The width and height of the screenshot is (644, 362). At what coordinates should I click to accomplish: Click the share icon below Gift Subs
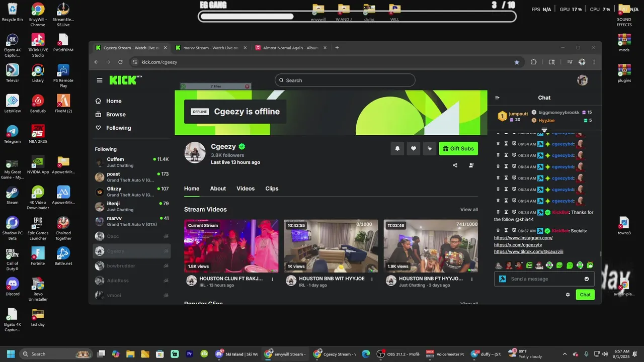[455, 165]
